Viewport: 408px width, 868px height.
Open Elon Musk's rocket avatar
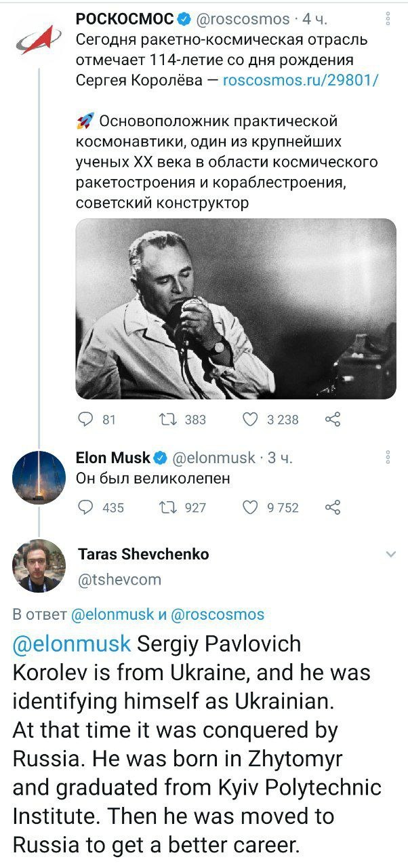point(39,477)
